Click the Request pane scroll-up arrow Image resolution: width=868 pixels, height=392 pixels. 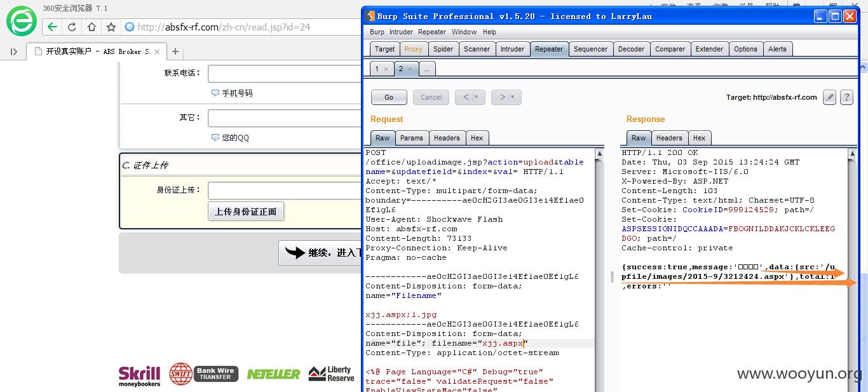click(599, 154)
